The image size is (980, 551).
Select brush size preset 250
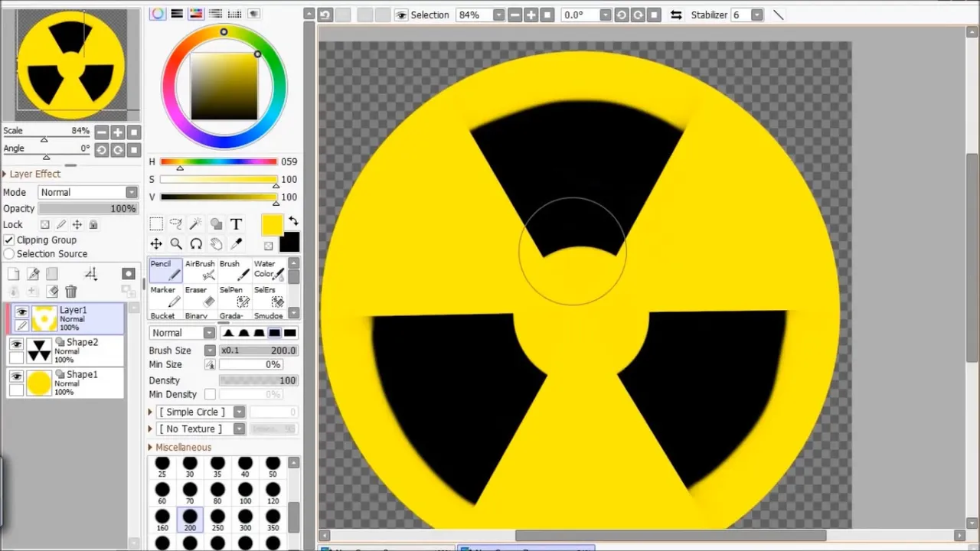(217, 521)
